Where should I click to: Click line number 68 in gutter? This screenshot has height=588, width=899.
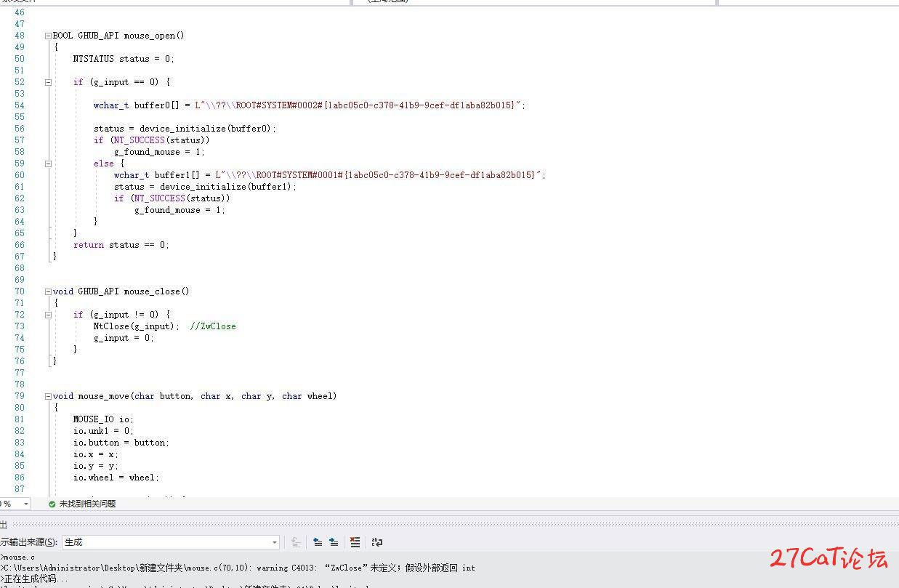(20, 268)
